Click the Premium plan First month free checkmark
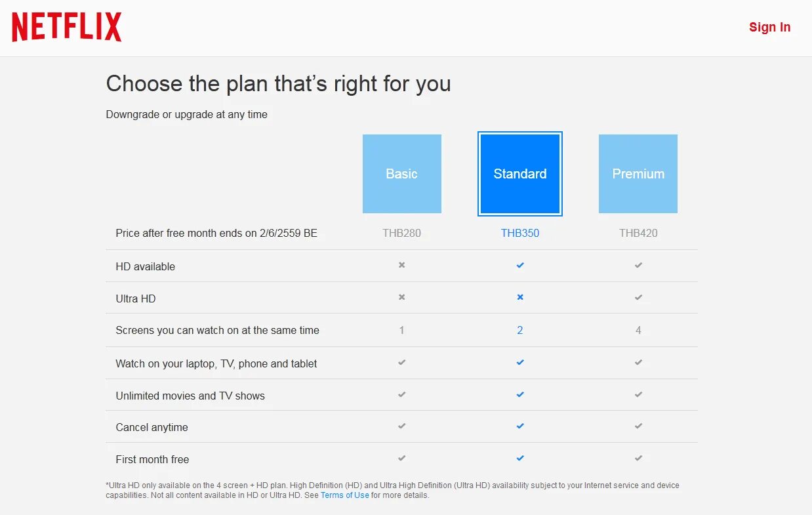This screenshot has width=812, height=515. coord(638,458)
